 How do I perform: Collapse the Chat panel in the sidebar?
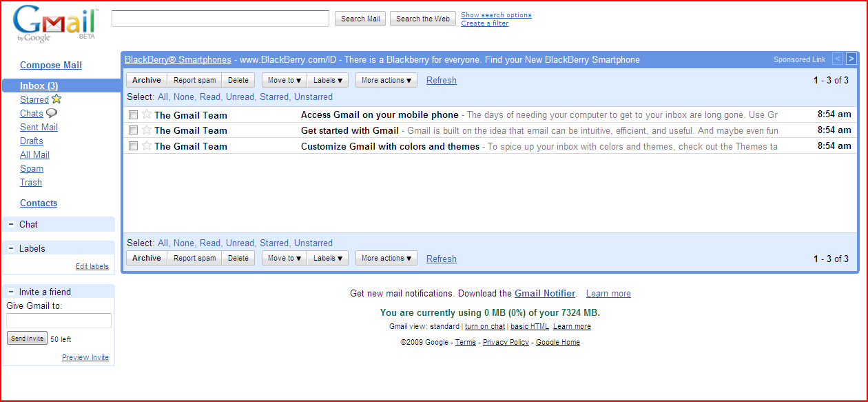pyautogui.click(x=11, y=224)
